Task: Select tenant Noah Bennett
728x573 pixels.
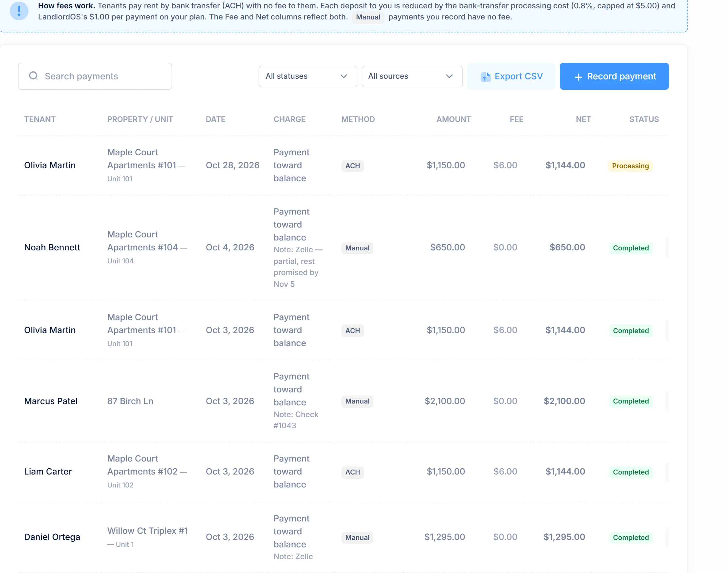Action: (x=52, y=248)
